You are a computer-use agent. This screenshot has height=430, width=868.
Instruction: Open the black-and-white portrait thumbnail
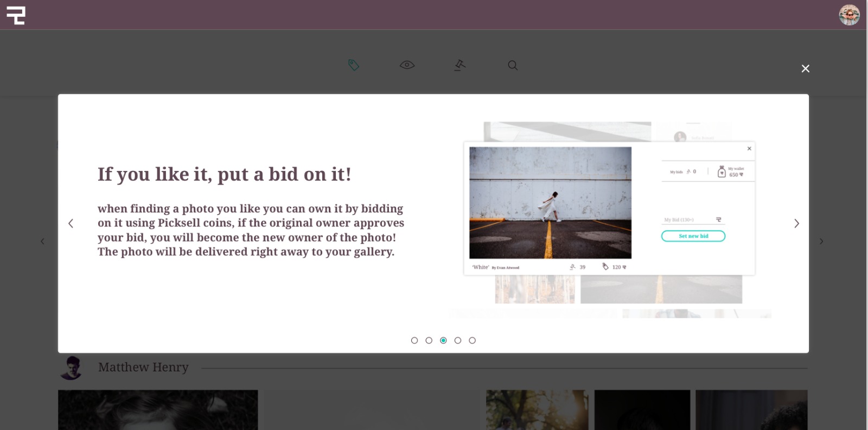pos(158,410)
